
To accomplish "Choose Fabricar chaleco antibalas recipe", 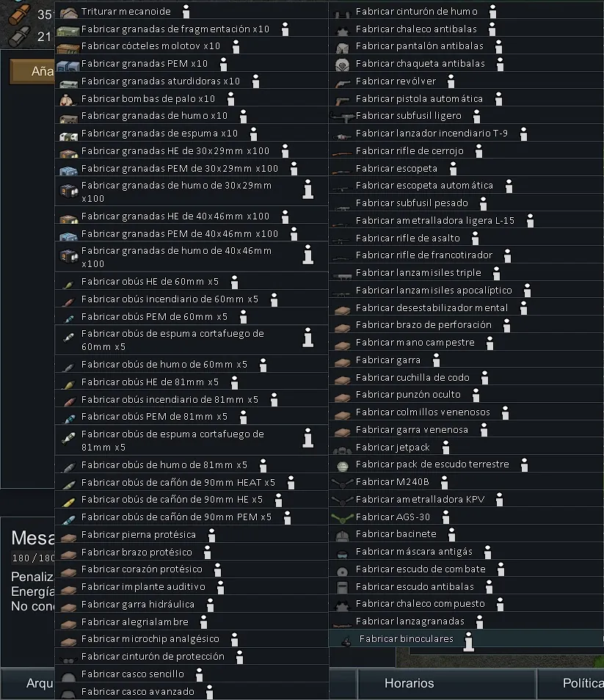I will (x=416, y=29).
